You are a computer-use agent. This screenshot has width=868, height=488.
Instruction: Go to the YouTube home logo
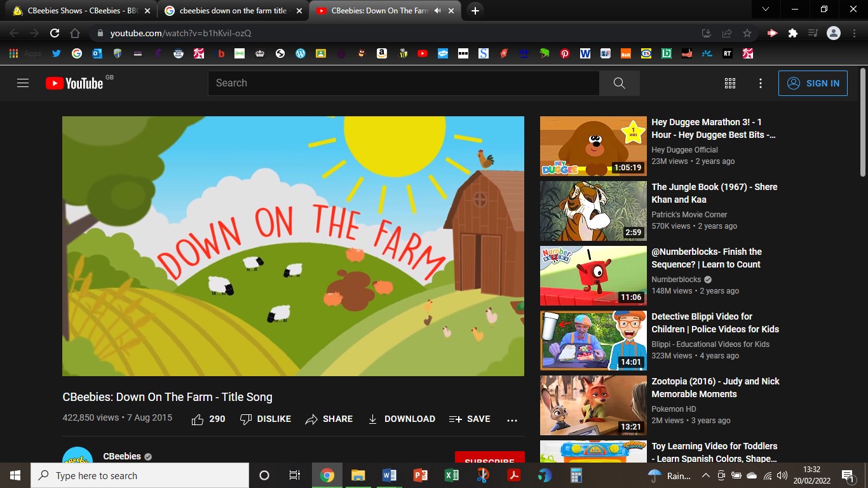pyautogui.click(x=74, y=83)
